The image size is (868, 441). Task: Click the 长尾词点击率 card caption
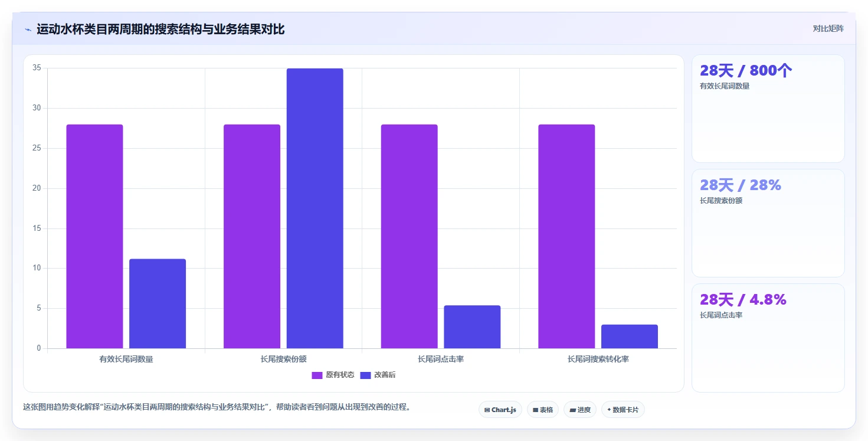[x=721, y=315]
